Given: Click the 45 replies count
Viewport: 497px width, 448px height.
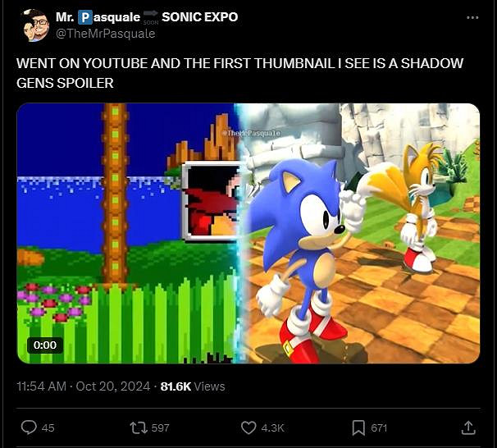Looking at the screenshot, I should [x=48, y=427].
